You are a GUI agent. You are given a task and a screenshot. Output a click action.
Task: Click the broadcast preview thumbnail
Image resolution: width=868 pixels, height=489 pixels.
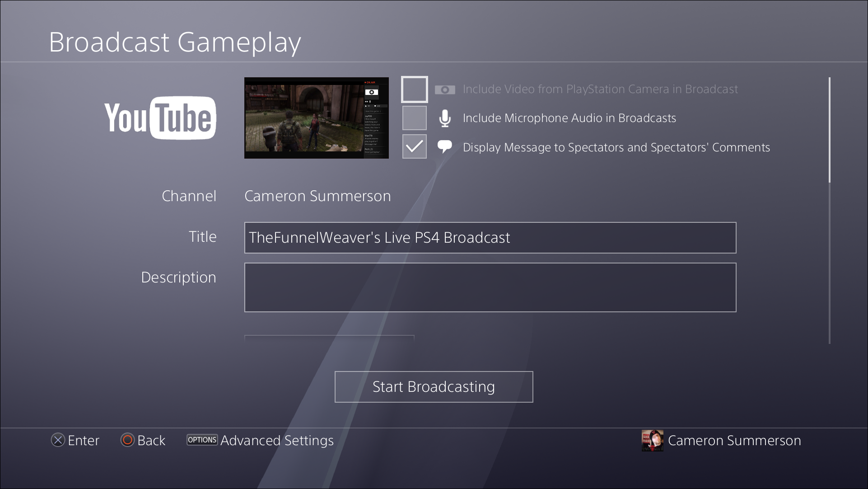point(316,118)
